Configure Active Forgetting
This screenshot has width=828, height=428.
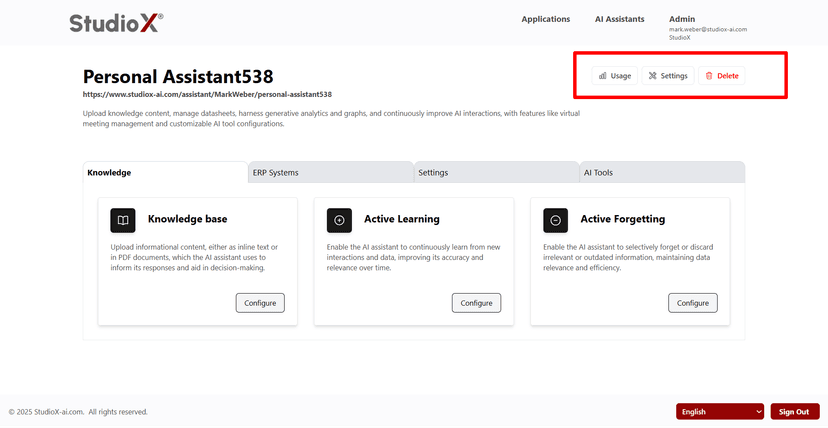pos(692,303)
